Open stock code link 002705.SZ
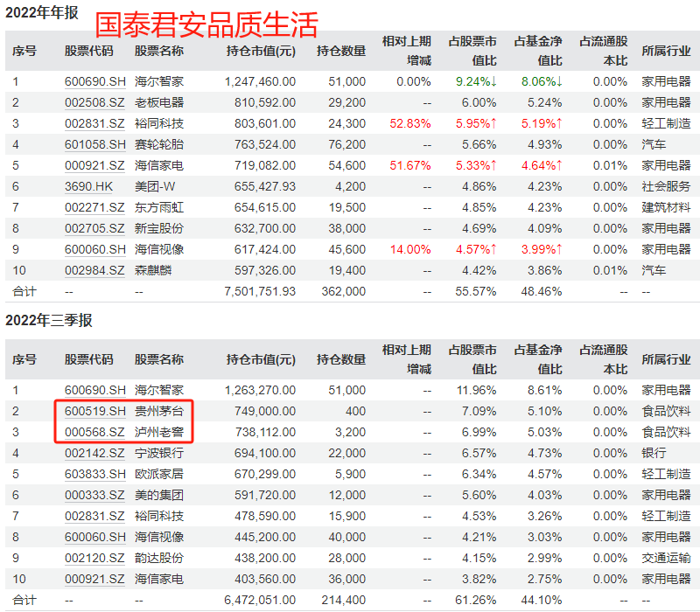This screenshot has height=612, width=700. (94, 228)
